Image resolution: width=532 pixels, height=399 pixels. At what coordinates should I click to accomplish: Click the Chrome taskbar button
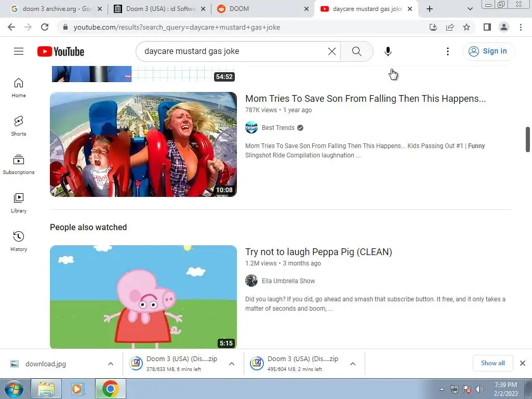[110, 389]
